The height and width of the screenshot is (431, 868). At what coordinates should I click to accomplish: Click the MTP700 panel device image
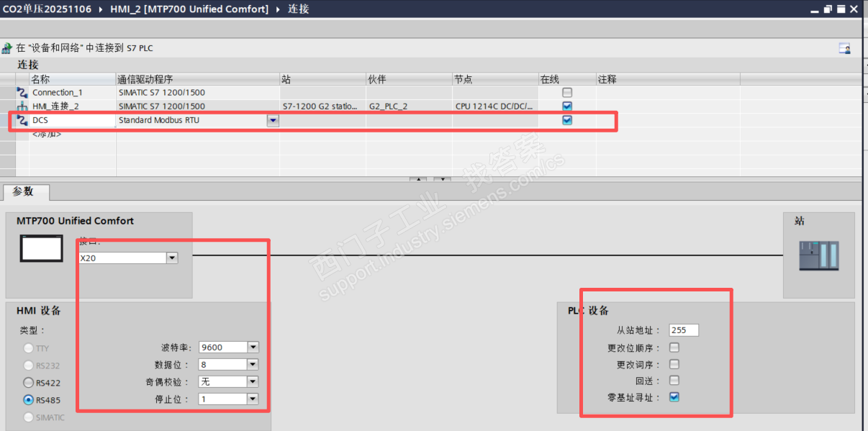[x=42, y=249]
